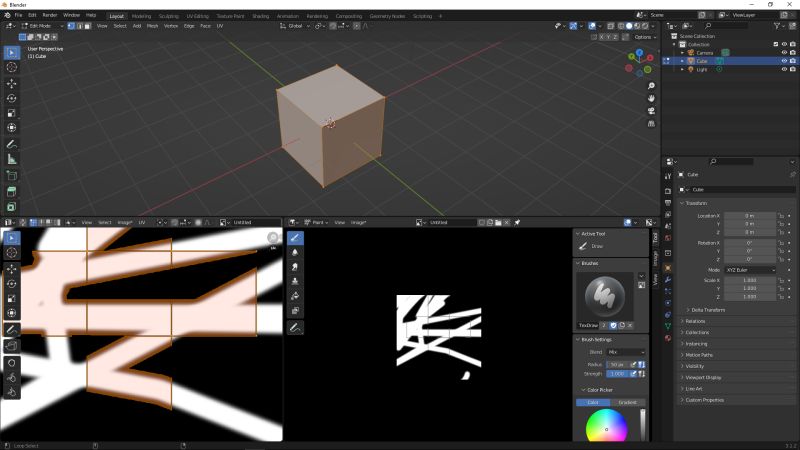Open rotation Mode XYZ Euler dropdown
Image resolution: width=800 pixels, height=450 pixels.
750,270
